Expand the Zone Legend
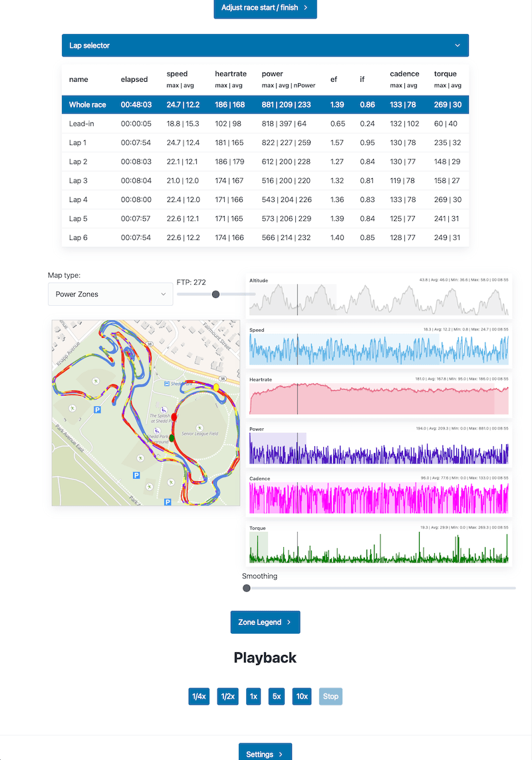 (x=265, y=622)
